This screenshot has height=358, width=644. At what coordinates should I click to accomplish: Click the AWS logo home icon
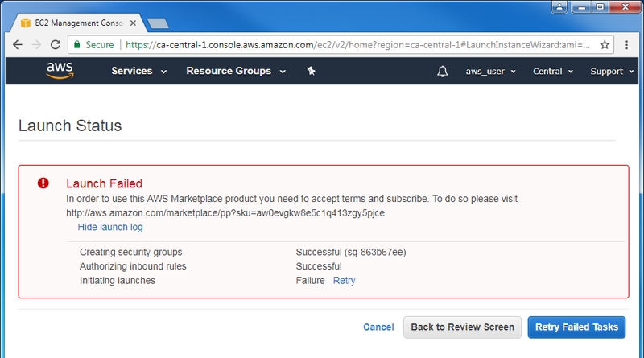click(x=60, y=71)
